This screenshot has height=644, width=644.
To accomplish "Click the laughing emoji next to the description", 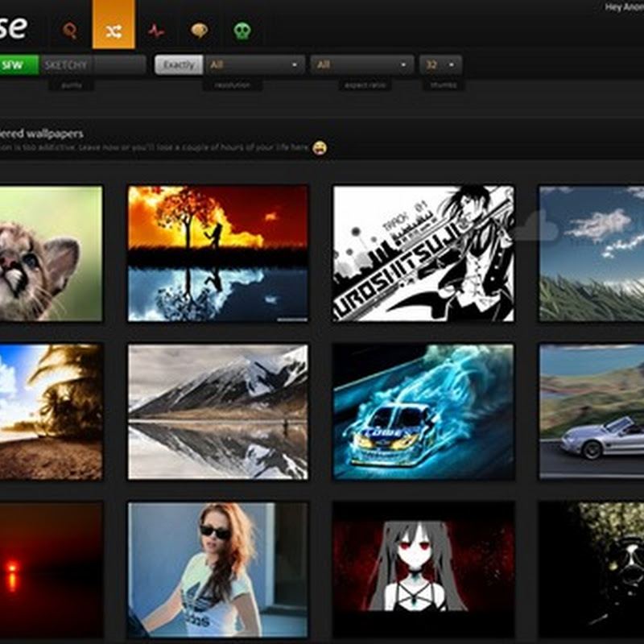I will pos(320,148).
